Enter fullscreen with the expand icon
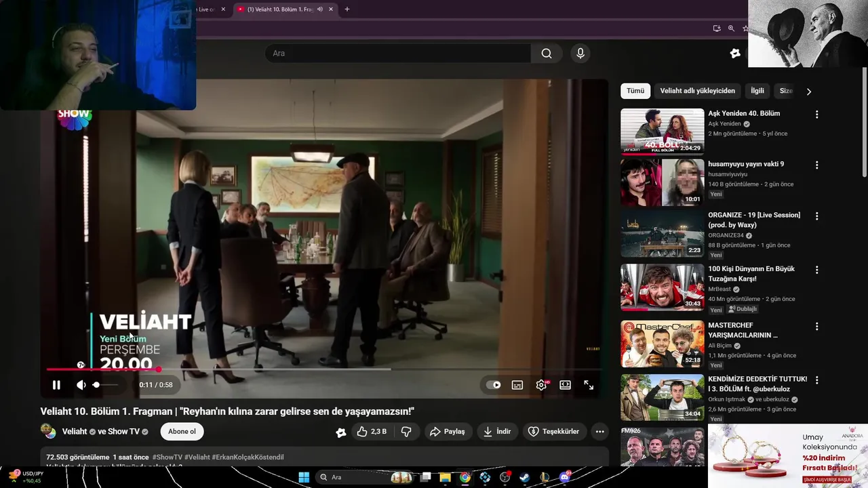 click(589, 385)
